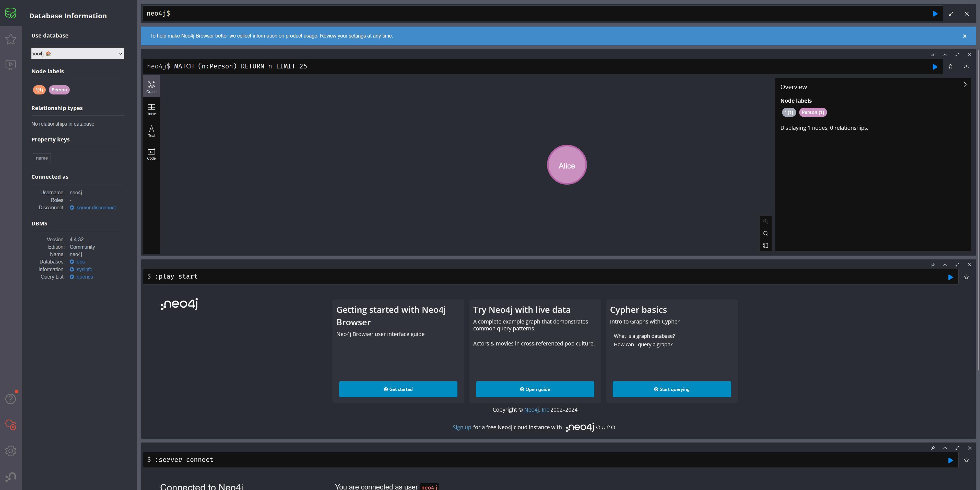The image size is (980, 490).
Task: Download the Person query result
Action: pyautogui.click(x=966, y=67)
